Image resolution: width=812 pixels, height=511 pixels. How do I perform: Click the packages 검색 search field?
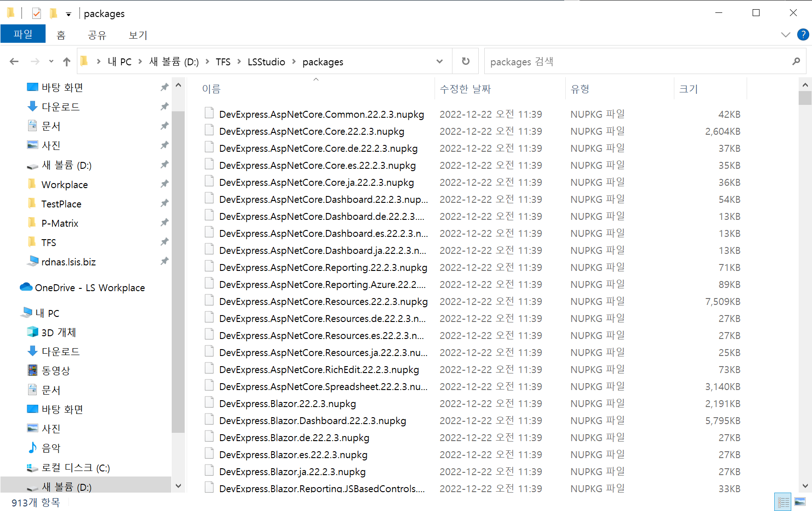tap(638, 61)
